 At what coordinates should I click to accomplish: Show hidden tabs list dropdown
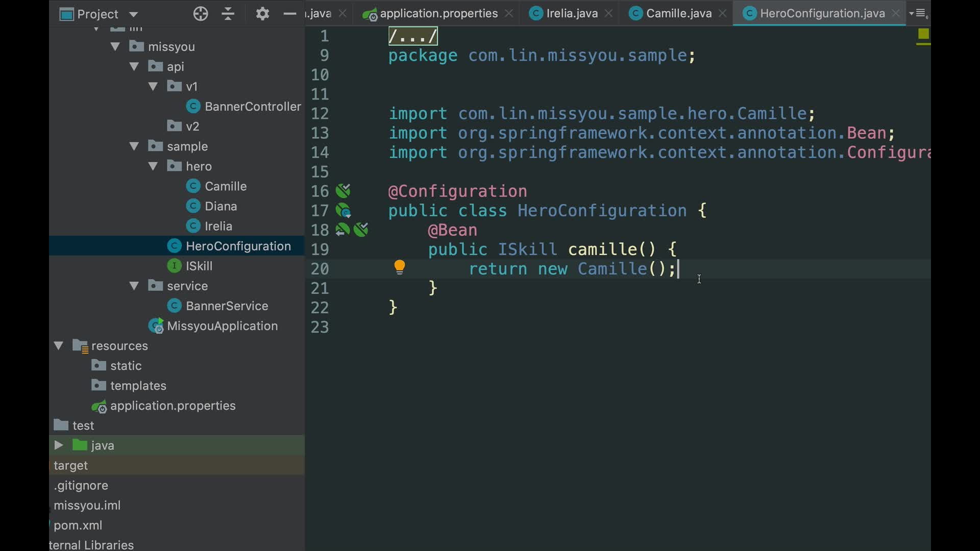pos(919,14)
